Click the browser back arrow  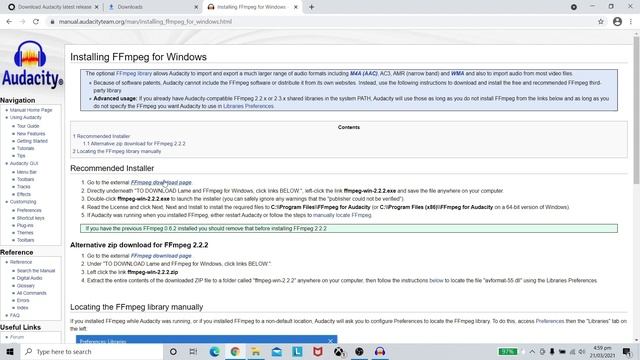pyautogui.click(x=9, y=22)
